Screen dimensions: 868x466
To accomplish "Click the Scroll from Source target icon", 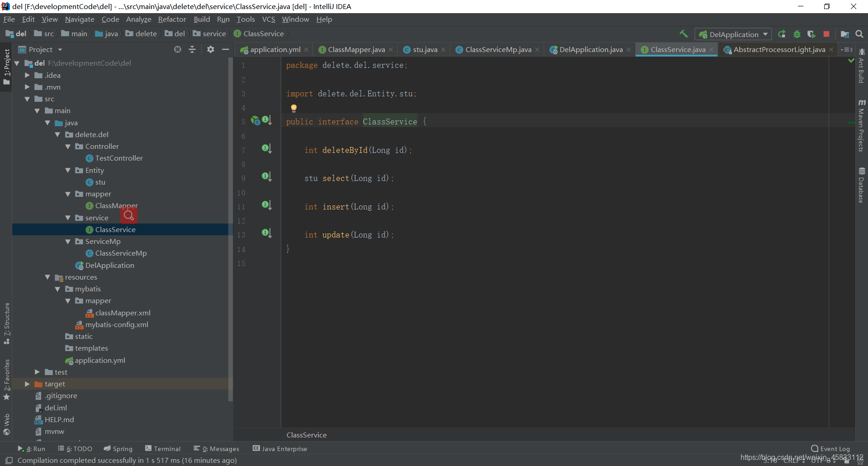I will [x=178, y=49].
